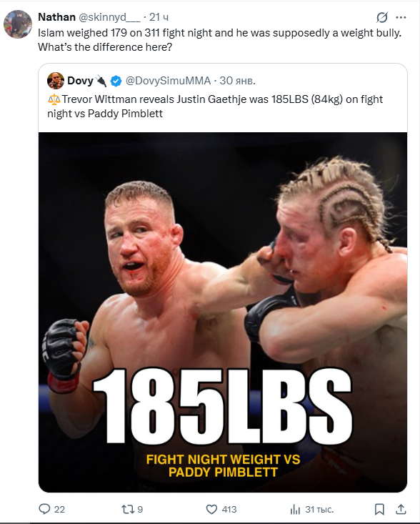Open the 21 ч timestamp link
Image resolution: width=420 pixels, height=524 pixels.
point(159,17)
